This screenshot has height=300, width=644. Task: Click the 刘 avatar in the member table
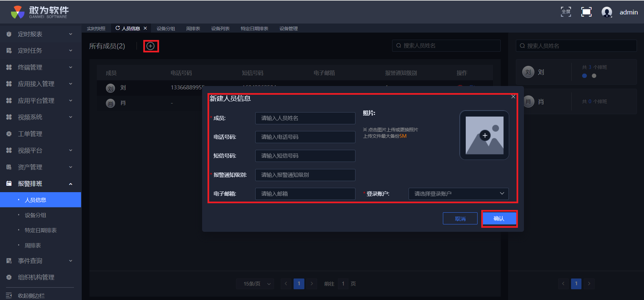[110, 88]
